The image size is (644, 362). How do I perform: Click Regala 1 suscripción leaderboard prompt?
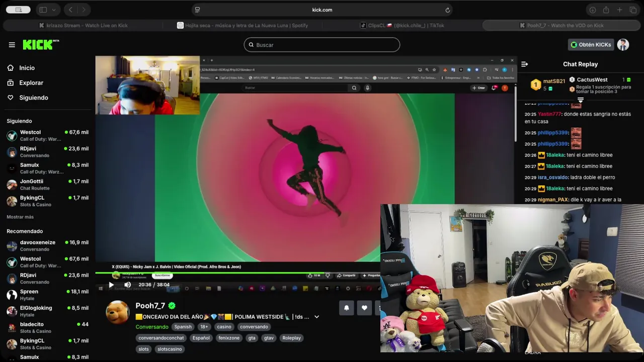tap(603, 89)
